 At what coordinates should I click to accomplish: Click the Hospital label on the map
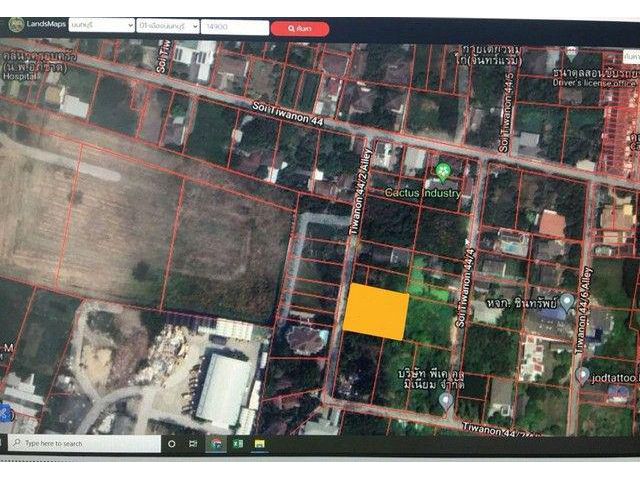(19, 76)
